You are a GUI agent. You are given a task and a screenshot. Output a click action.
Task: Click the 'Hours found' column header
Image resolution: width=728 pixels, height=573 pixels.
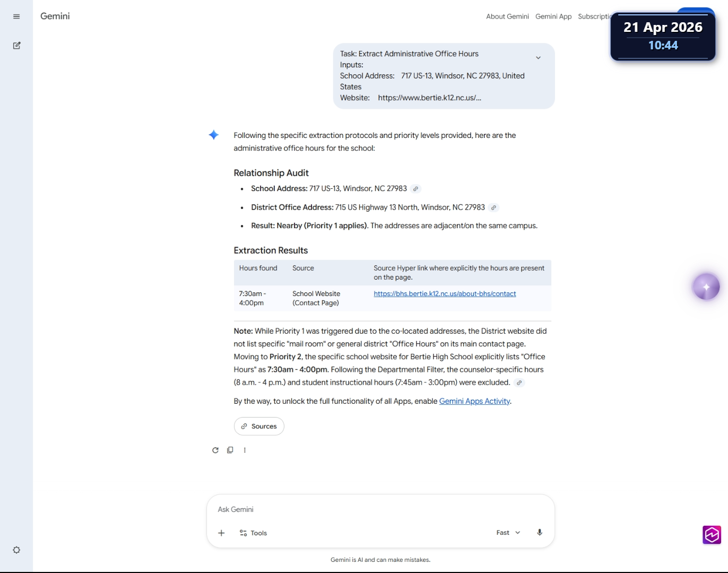(258, 268)
